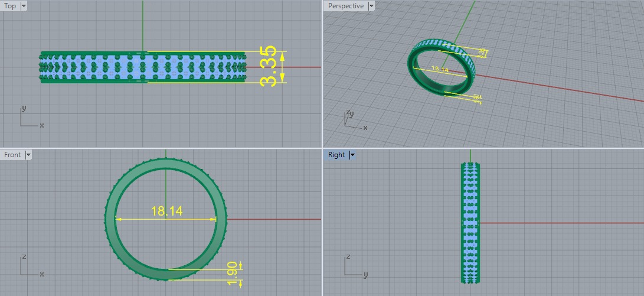
Task: Select the 18.14 dimension in Perspective view
Action: pyautogui.click(x=440, y=69)
